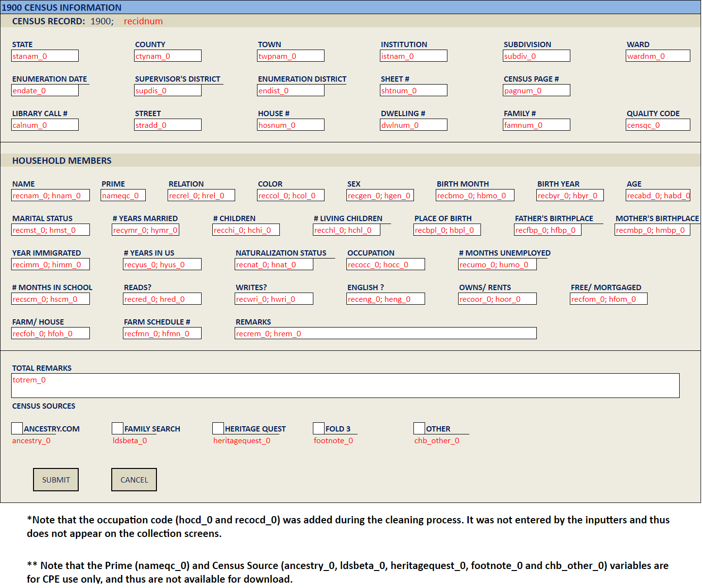
Task: Select the Other census source checkbox
Action: point(419,428)
